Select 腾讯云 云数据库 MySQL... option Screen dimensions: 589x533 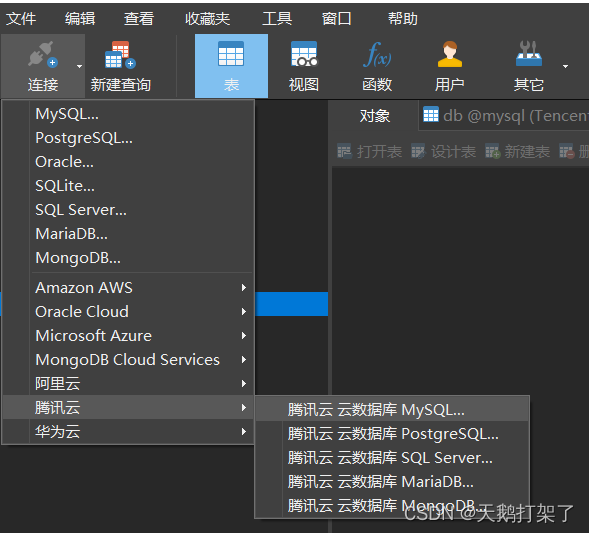point(392,410)
